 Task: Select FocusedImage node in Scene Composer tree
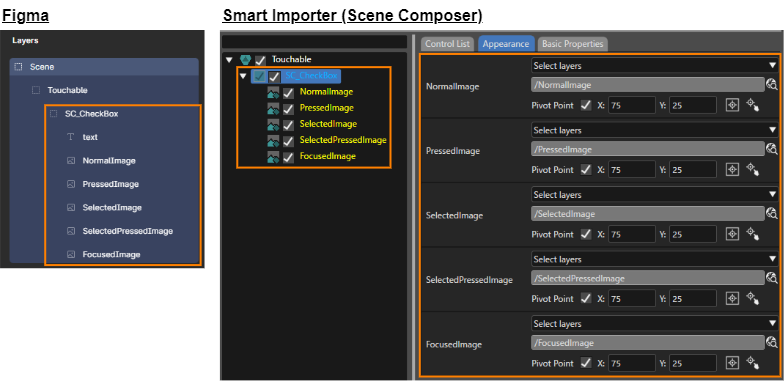pos(328,156)
